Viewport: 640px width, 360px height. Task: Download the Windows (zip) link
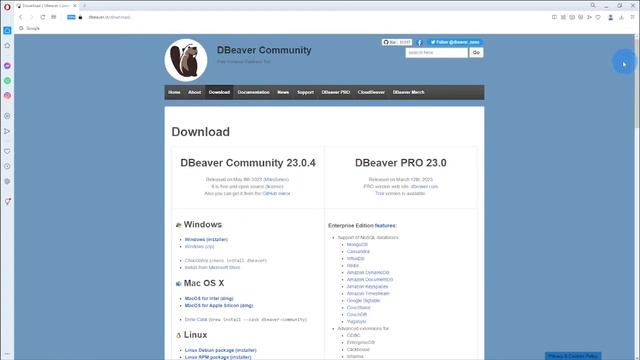click(199, 247)
